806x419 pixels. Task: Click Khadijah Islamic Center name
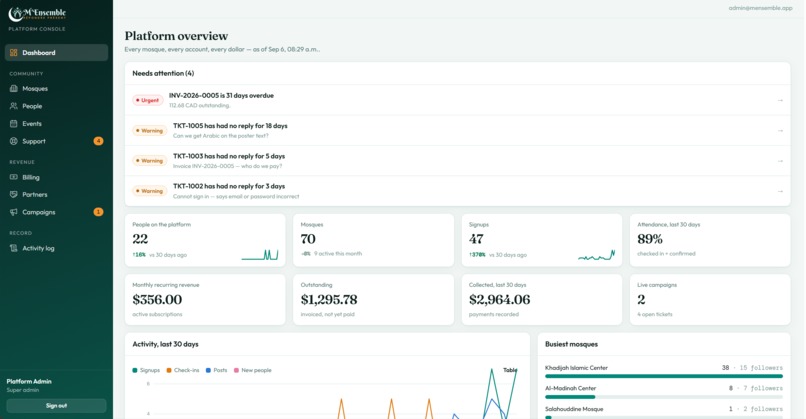(x=576, y=368)
